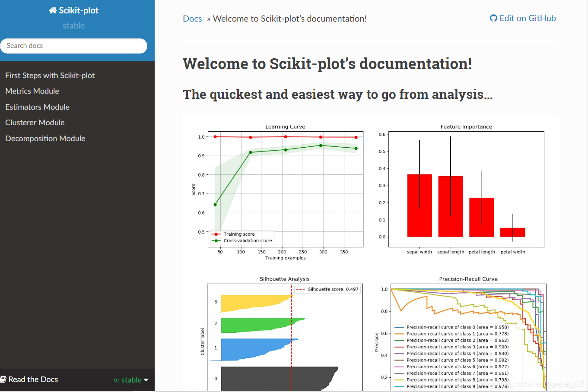Select First Steps with Scikit-plot in sidebar
The width and height of the screenshot is (588, 392).
49,76
